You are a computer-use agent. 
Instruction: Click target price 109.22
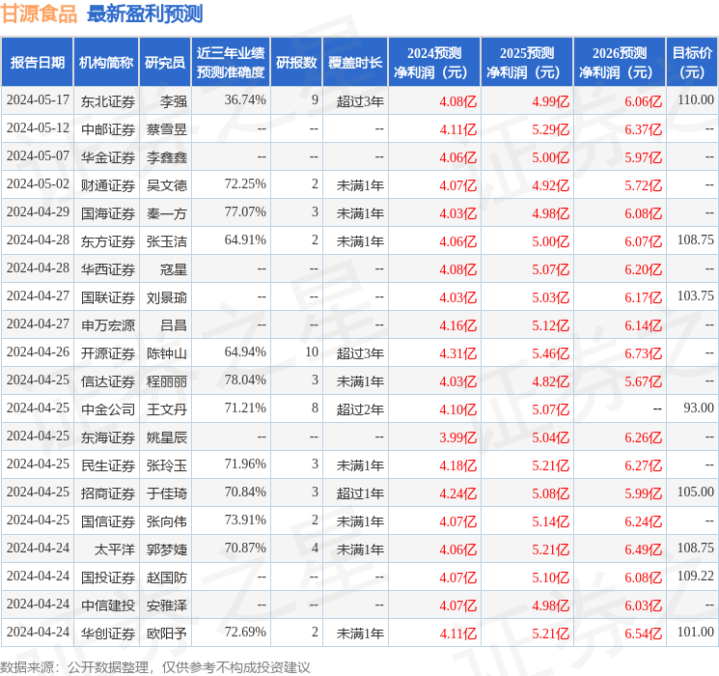click(696, 576)
